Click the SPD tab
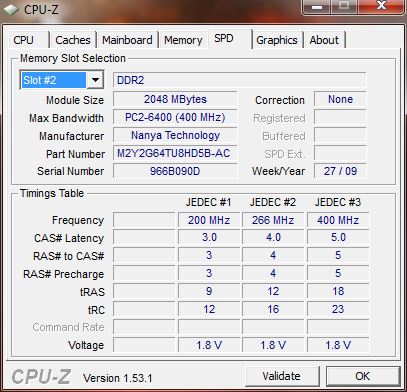Viewport: 407px width, 392px height. point(230,39)
